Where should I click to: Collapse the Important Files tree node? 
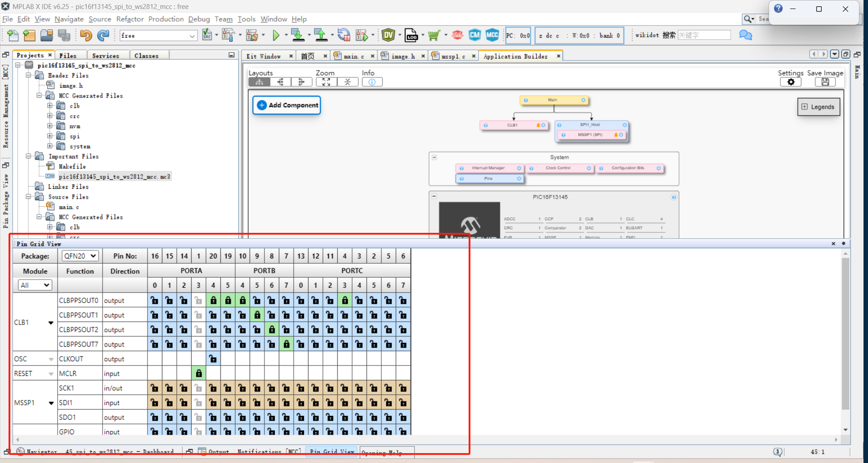(28, 156)
